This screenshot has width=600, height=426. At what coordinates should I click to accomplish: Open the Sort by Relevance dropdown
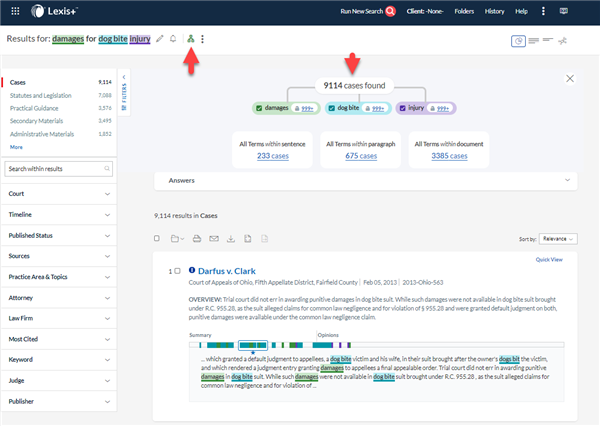(x=558, y=239)
